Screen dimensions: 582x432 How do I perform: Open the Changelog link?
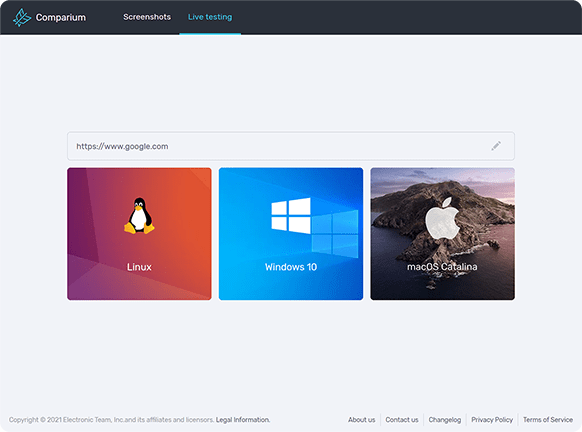point(445,420)
